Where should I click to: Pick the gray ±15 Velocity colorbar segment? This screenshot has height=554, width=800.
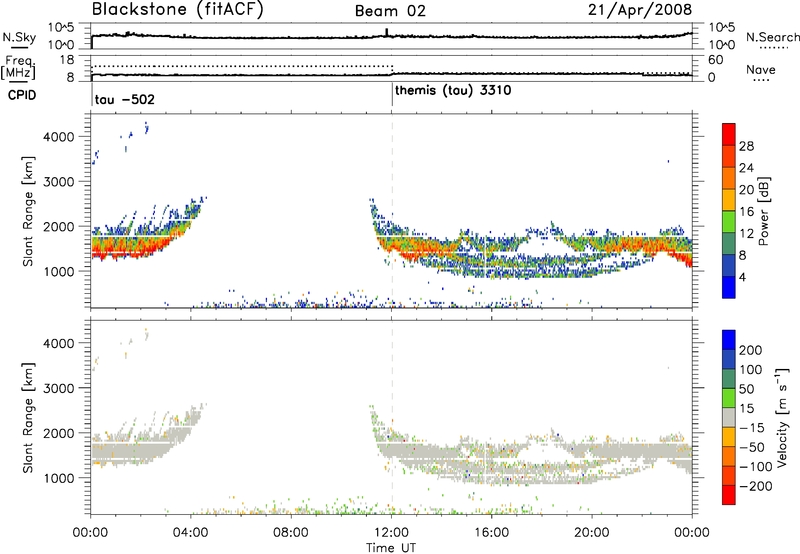(x=729, y=417)
